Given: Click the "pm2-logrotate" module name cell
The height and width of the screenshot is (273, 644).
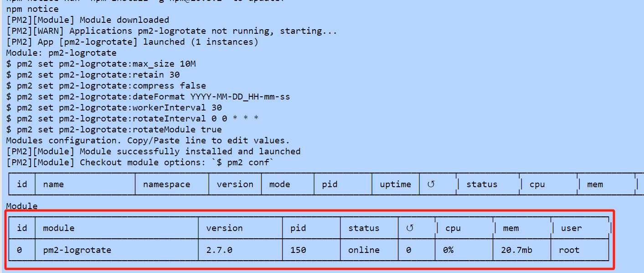Looking at the screenshot, I should pos(77,250).
